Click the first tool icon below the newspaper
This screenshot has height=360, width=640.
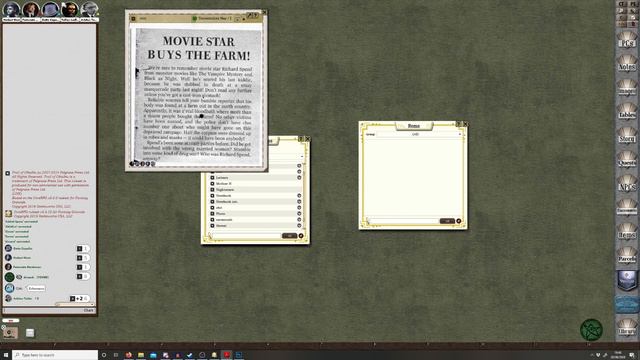(132, 164)
